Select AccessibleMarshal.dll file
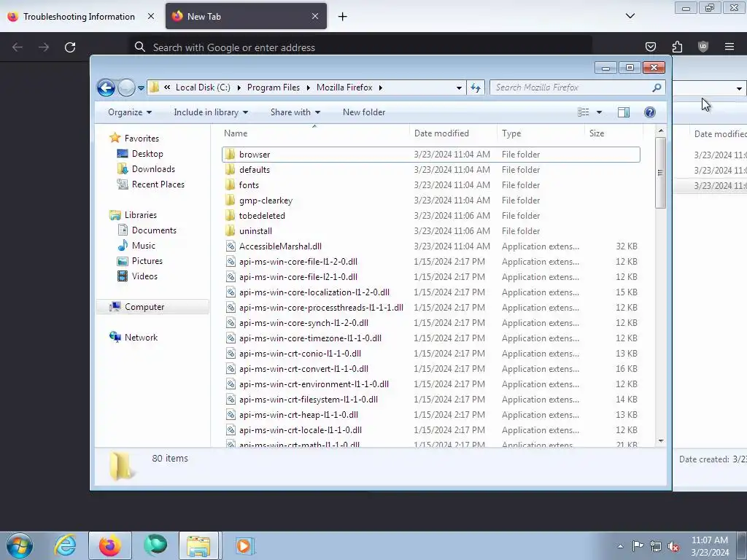 [430, 246]
